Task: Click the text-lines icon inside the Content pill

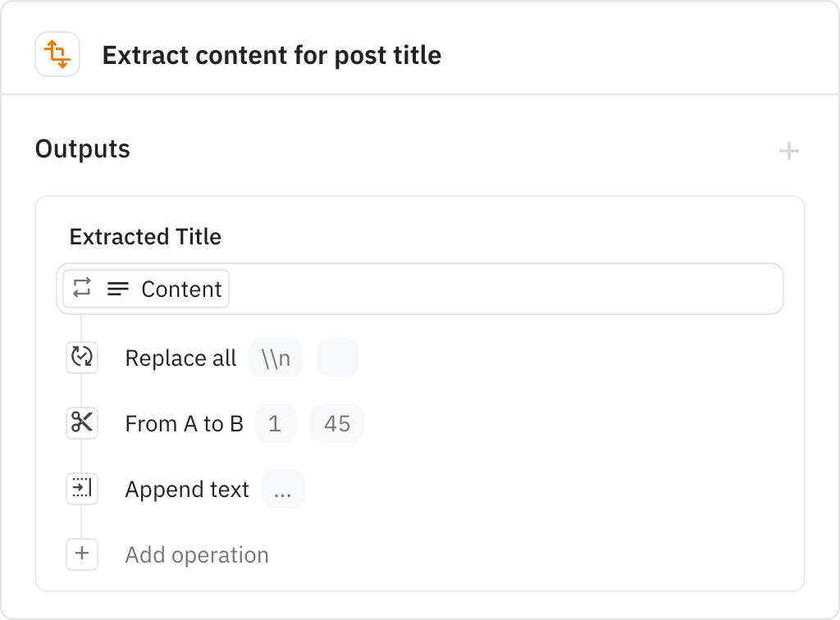Action: coord(118,289)
